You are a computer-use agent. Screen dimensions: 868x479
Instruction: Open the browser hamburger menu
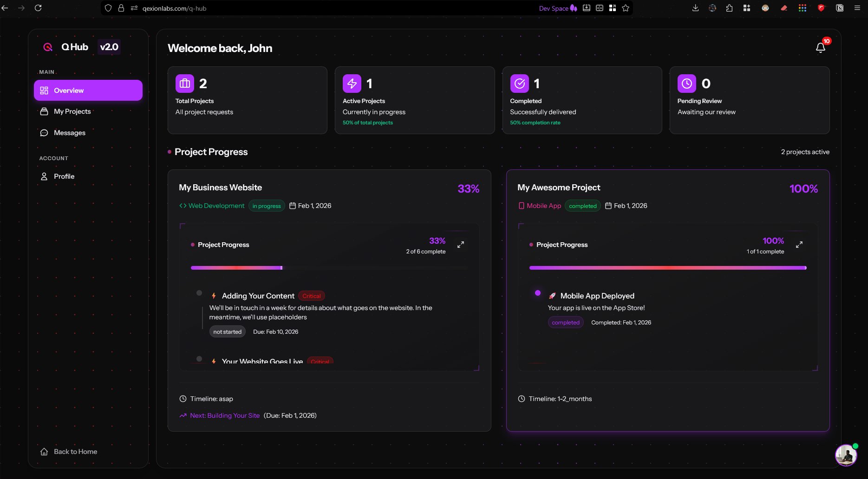[857, 8]
